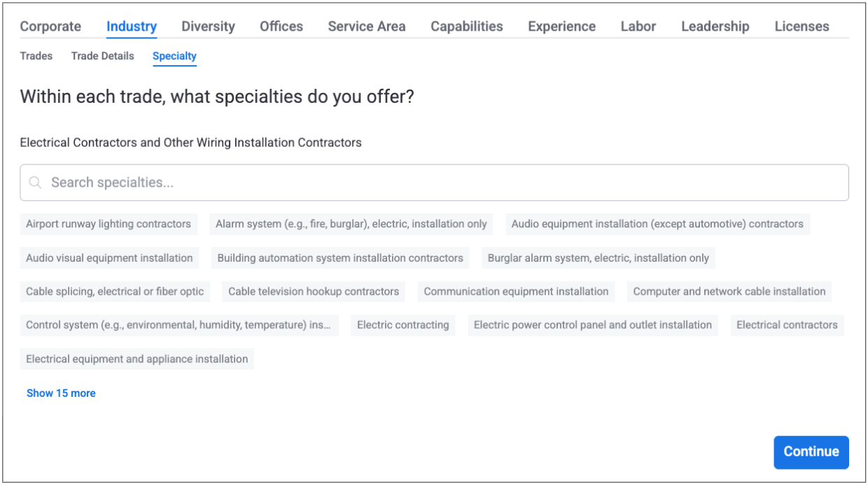Switch to the Diversity tab

(x=208, y=27)
